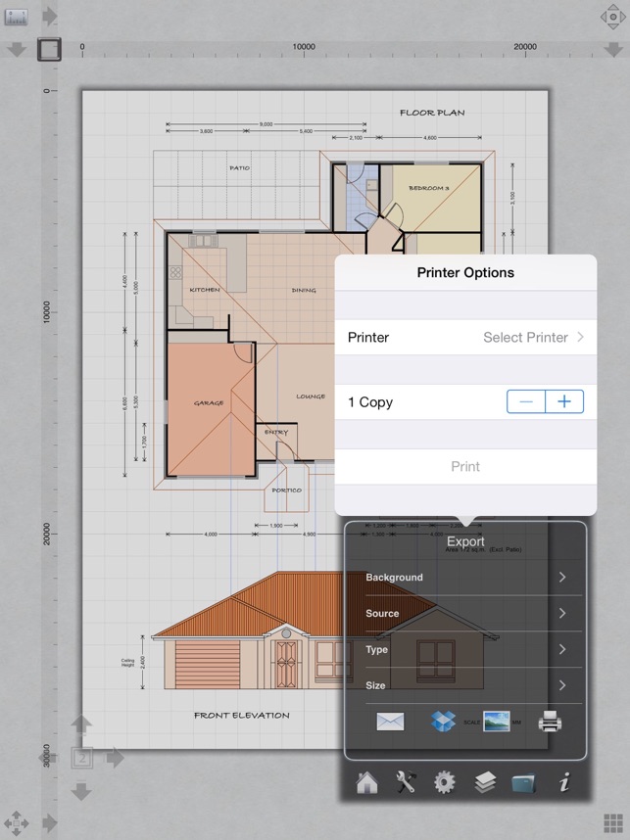Save to photo library picture icon
This screenshot has height=840, width=630.
point(497,722)
